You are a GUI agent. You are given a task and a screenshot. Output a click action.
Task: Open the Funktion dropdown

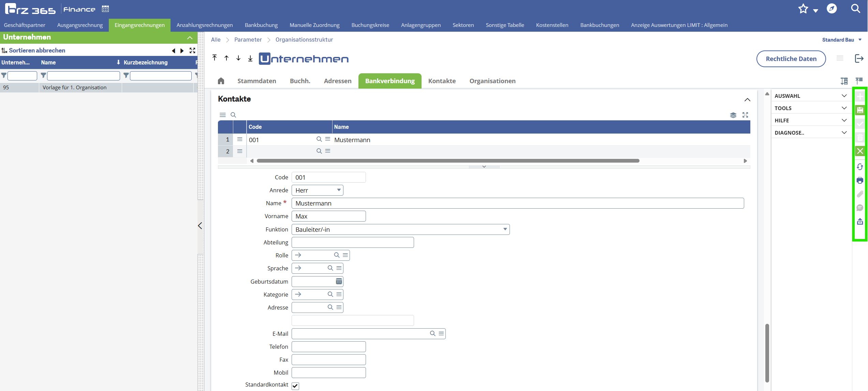click(400, 229)
